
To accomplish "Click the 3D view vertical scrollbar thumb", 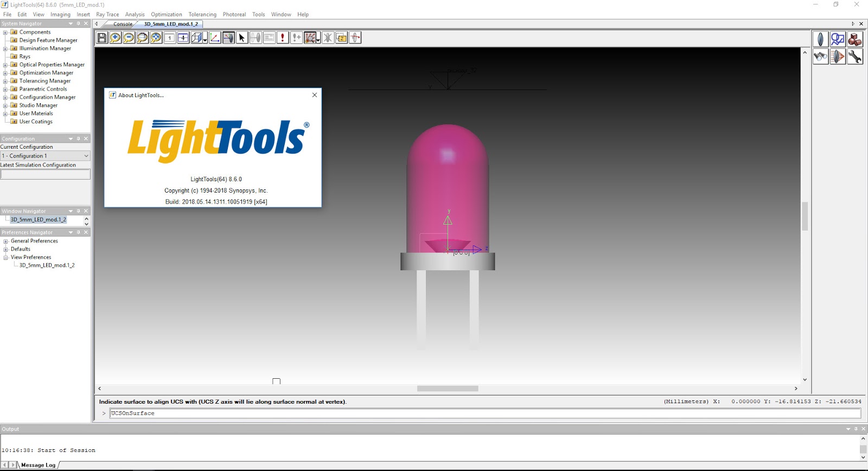I will click(x=805, y=216).
